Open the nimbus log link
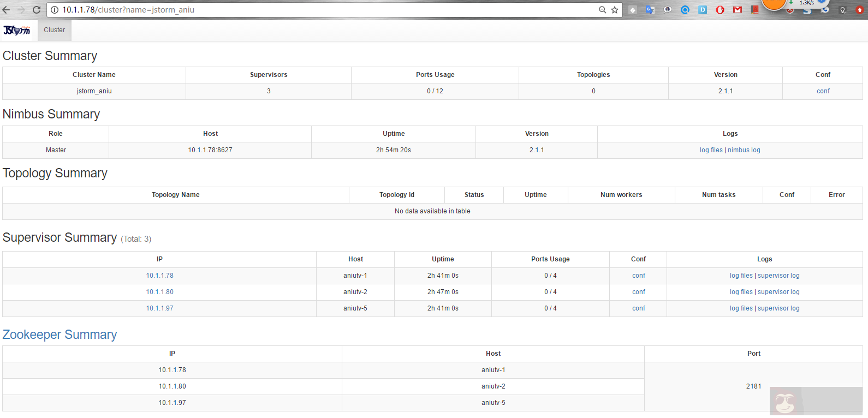This screenshot has height=418, width=868. coord(744,150)
